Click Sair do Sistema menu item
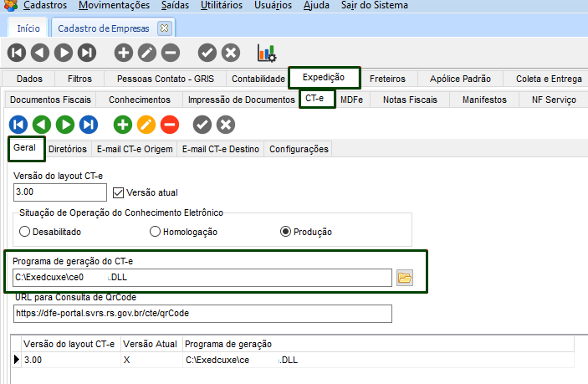The height and width of the screenshot is (384, 588). 374,5
